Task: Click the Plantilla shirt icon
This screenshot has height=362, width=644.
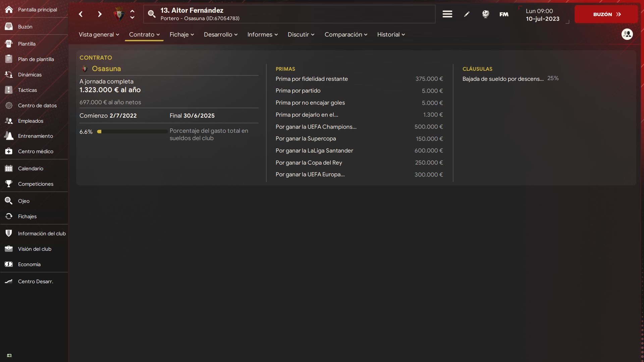Action: pos(9,44)
